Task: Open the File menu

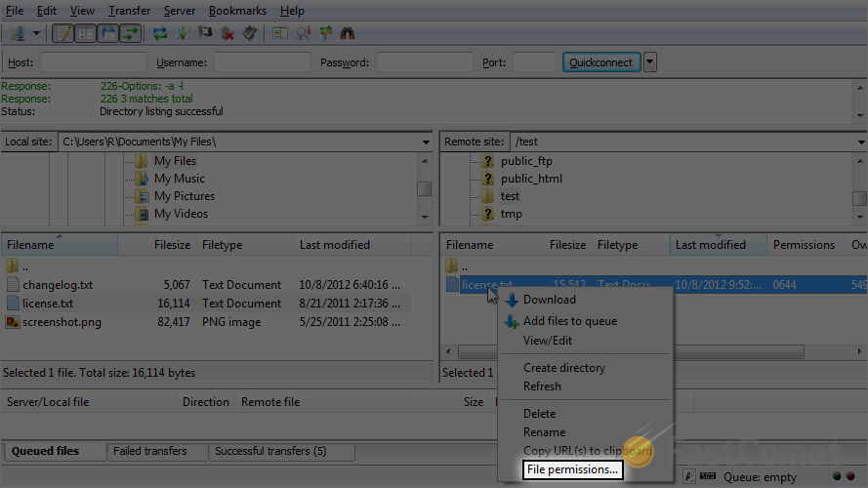Action: (15, 11)
